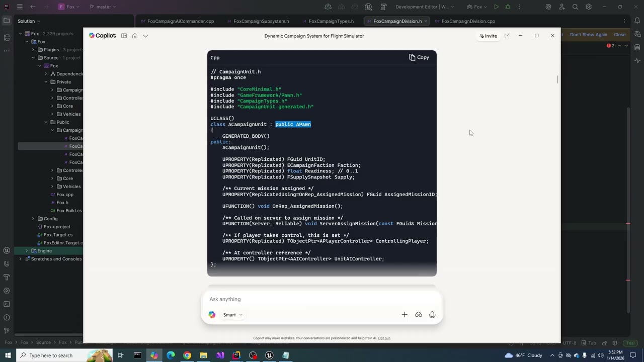Select Fox.Build.cs file
Screen dimensions: 644x362
coord(66,211)
